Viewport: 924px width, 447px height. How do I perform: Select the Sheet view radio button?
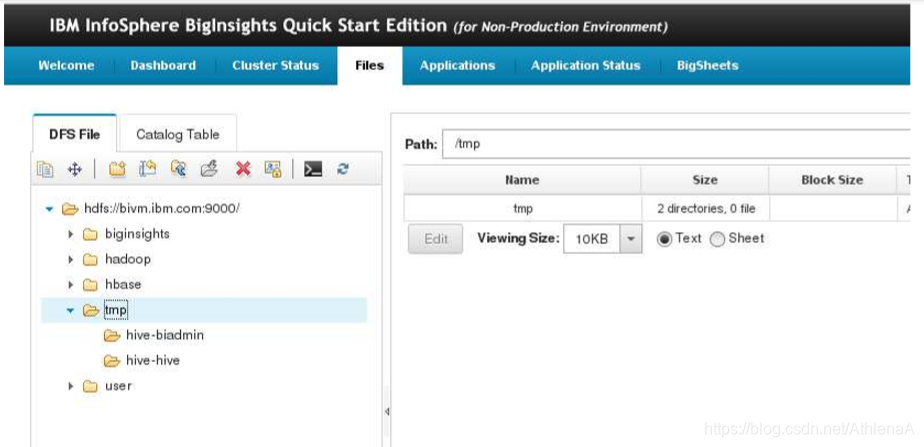pos(717,239)
